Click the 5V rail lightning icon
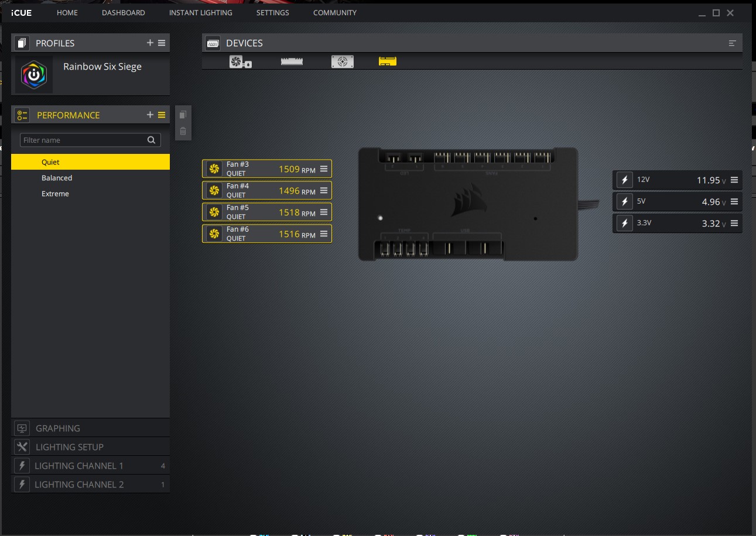The width and height of the screenshot is (756, 536). (625, 202)
